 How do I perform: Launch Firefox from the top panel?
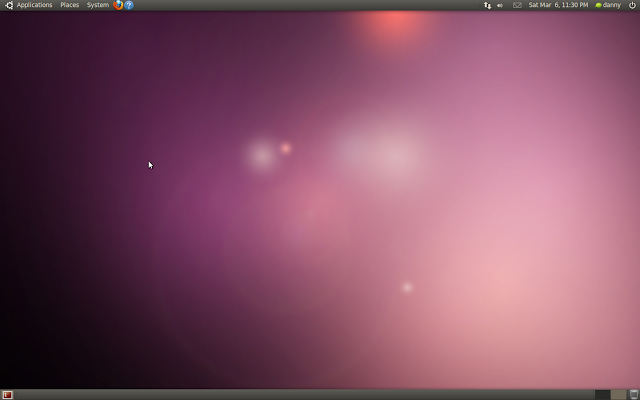tap(118, 5)
